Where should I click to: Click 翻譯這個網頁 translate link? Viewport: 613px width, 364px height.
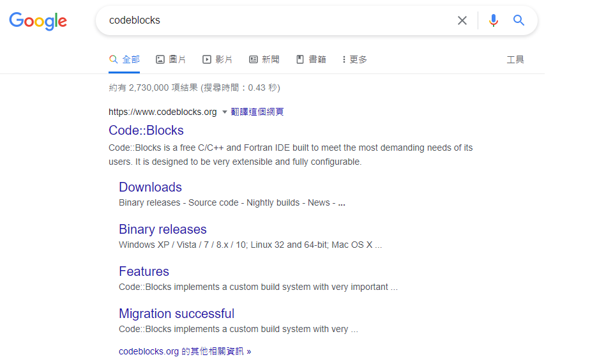click(x=257, y=112)
